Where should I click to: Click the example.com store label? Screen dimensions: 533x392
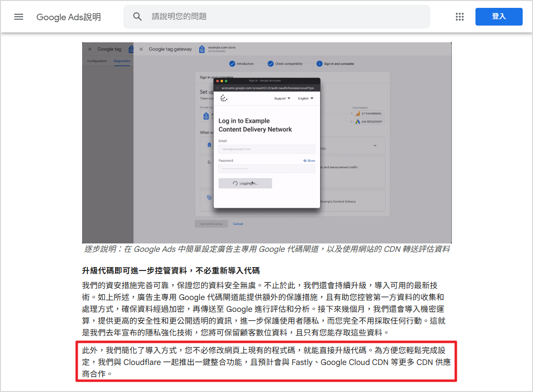click(222, 48)
